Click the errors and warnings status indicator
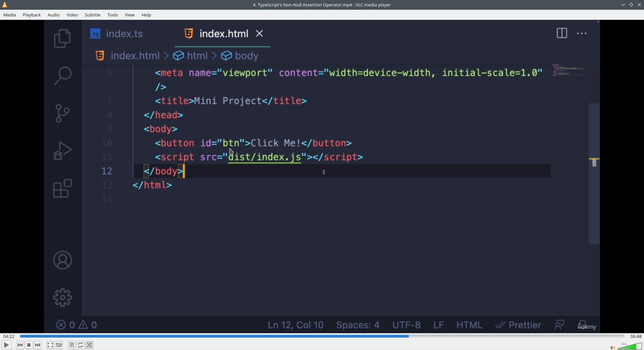Image resolution: width=644 pixels, height=350 pixels. click(x=77, y=325)
